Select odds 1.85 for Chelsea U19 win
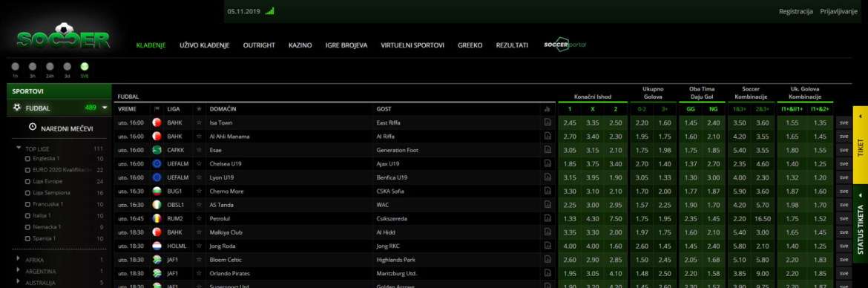Screen dimensions: 868x288 click(x=570, y=164)
